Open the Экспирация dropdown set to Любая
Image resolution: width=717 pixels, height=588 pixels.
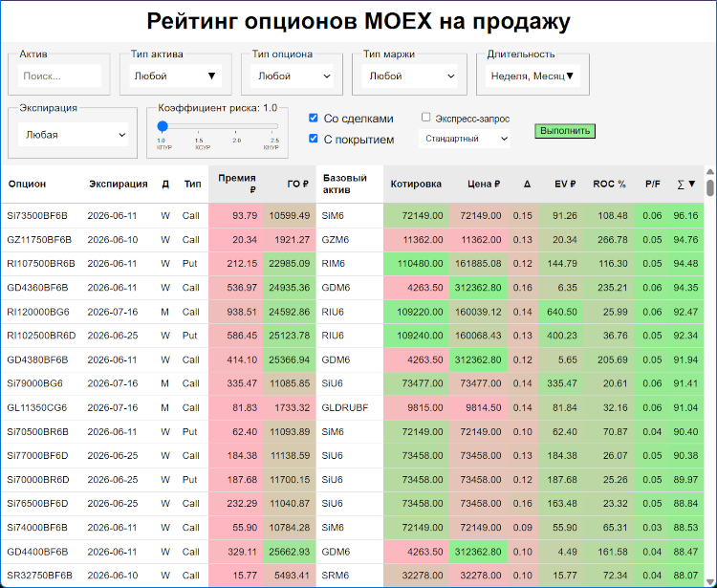coord(74,135)
